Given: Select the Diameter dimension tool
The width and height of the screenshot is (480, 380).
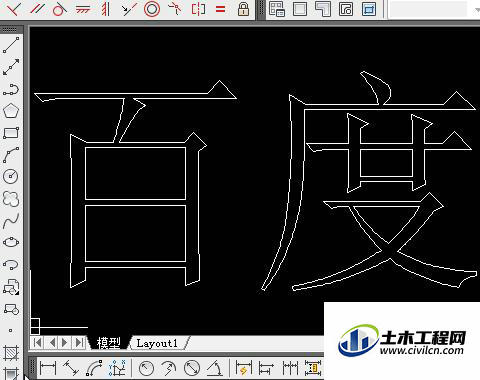Looking at the screenshot, I should coord(192,369).
